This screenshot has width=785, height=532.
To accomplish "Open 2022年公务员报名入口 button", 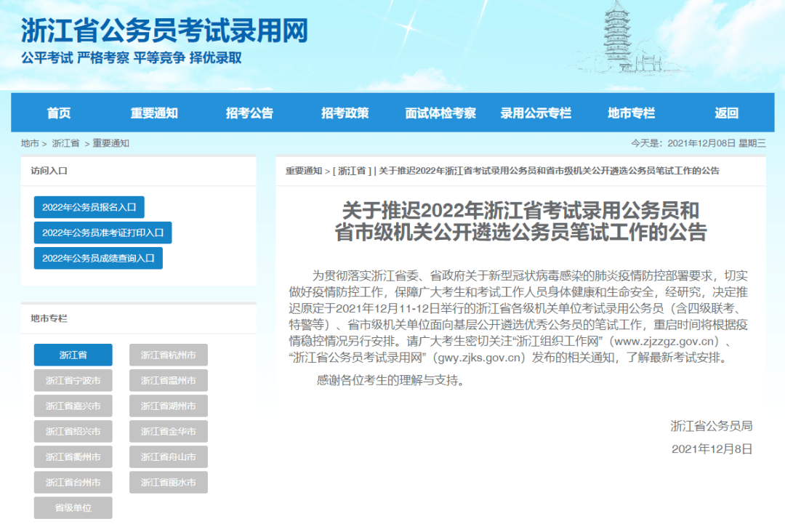I will [89, 207].
